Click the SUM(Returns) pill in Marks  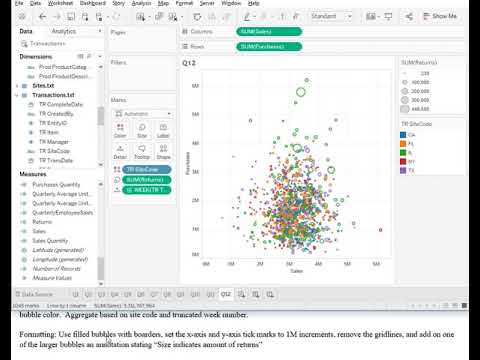(147, 180)
